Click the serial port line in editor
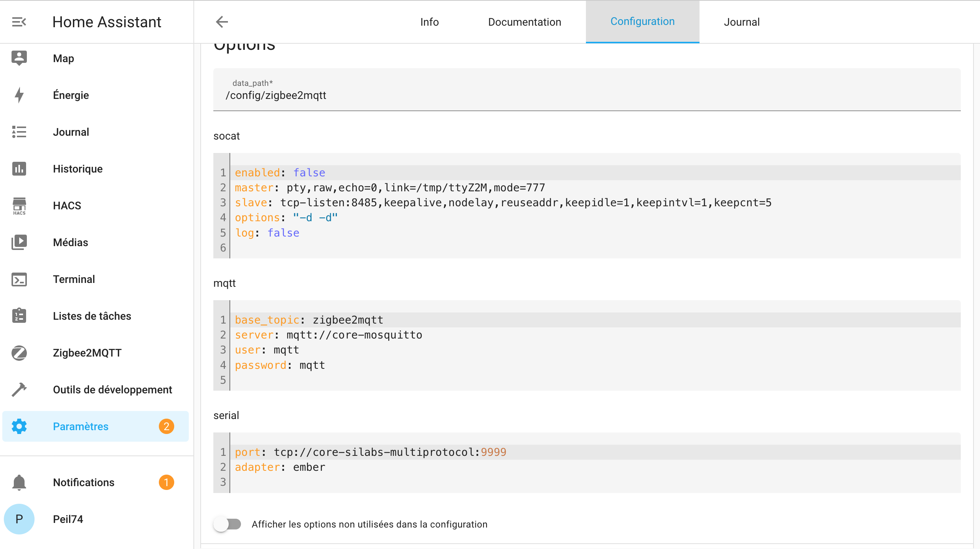 370,452
